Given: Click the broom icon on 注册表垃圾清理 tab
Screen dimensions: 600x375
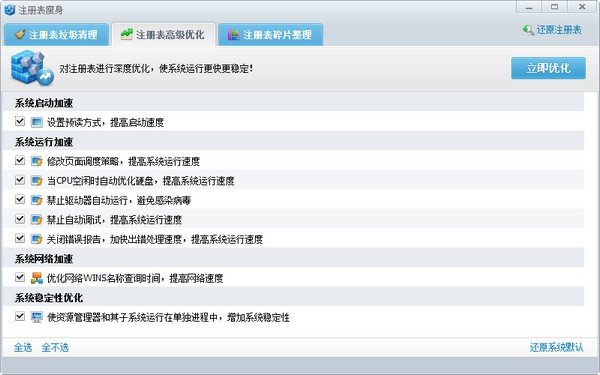Looking at the screenshot, I should pyautogui.click(x=20, y=34).
